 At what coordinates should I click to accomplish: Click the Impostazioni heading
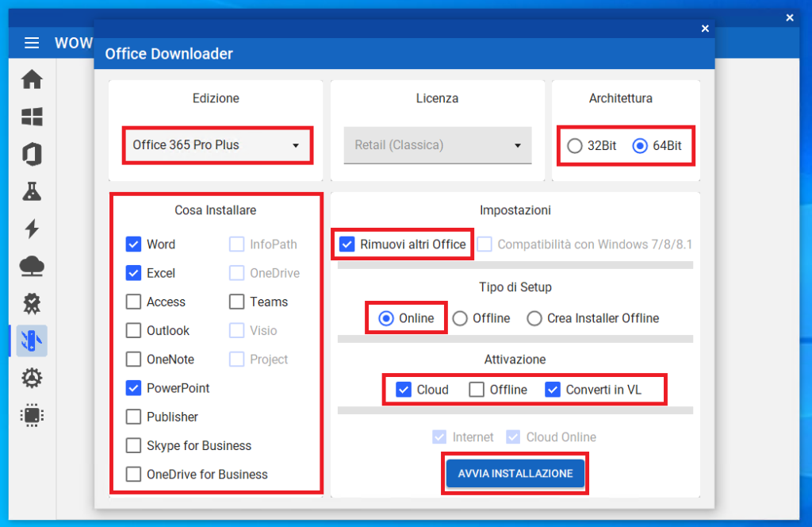pyautogui.click(x=515, y=210)
